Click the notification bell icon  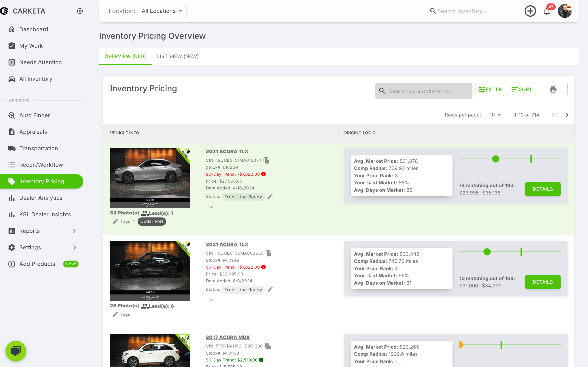[546, 11]
